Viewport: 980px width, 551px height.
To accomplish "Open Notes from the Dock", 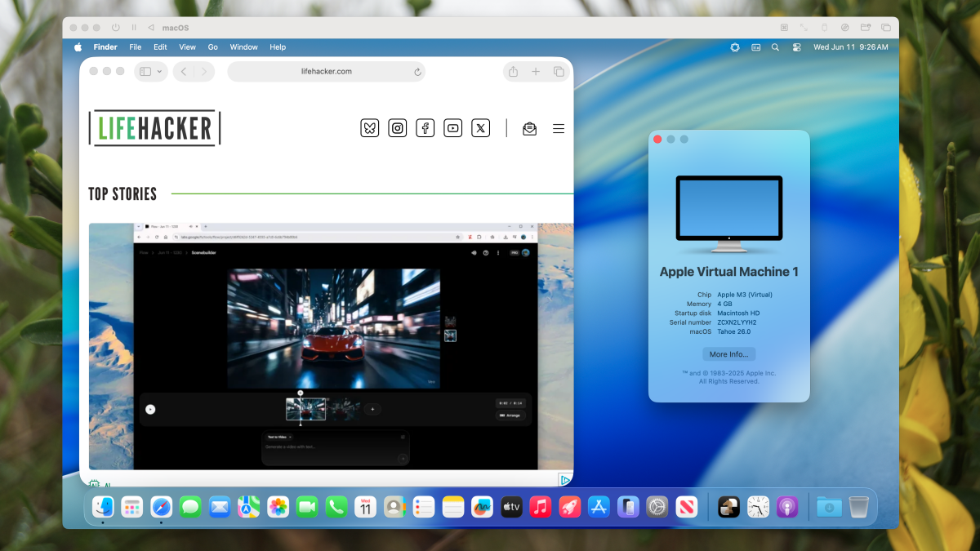I will point(453,507).
